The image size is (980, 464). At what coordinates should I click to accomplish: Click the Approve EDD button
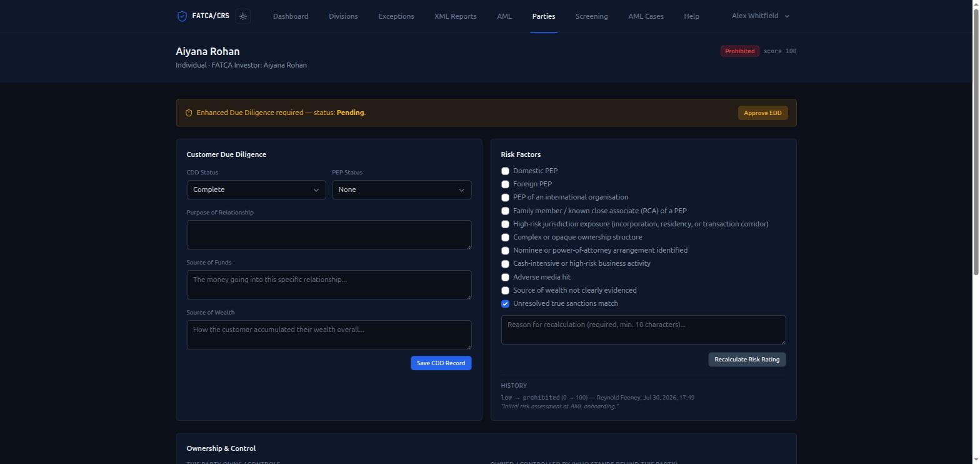click(762, 113)
